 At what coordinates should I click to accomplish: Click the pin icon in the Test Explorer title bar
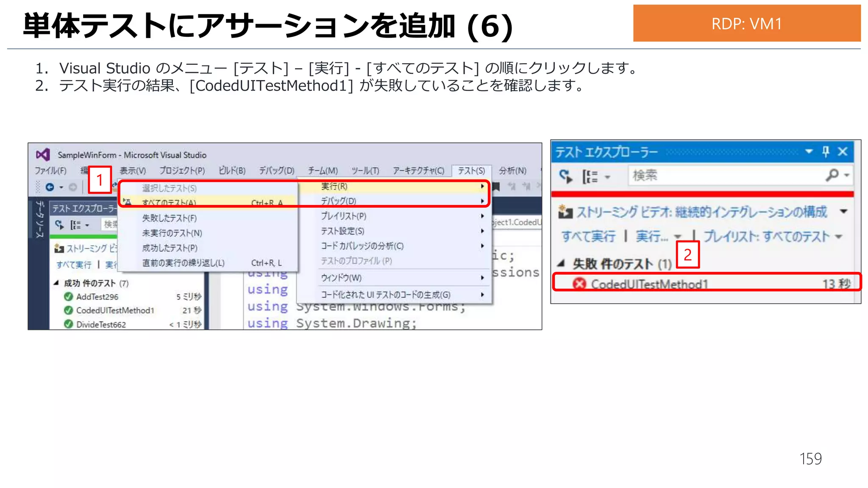[x=826, y=151]
